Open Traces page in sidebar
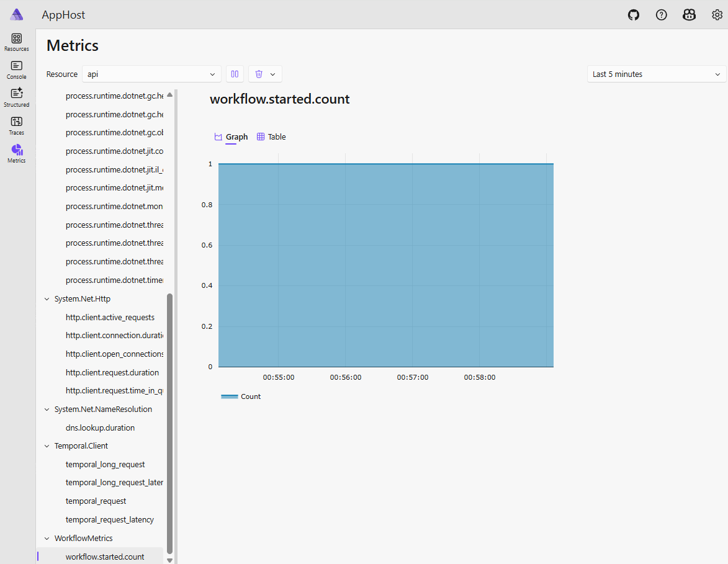Screen dimensions: 728x564 tap(17, 125)
